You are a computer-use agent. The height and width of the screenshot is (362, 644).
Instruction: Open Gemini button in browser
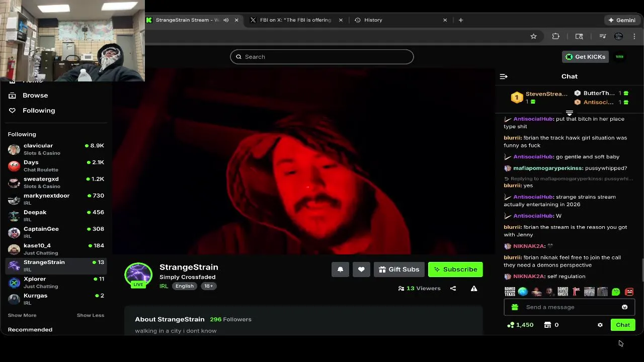coord(621,20)
